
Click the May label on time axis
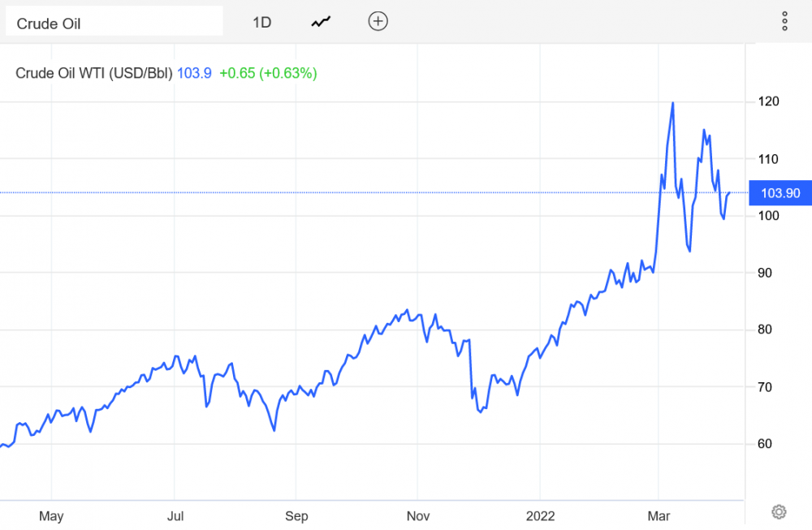(51, 516)
